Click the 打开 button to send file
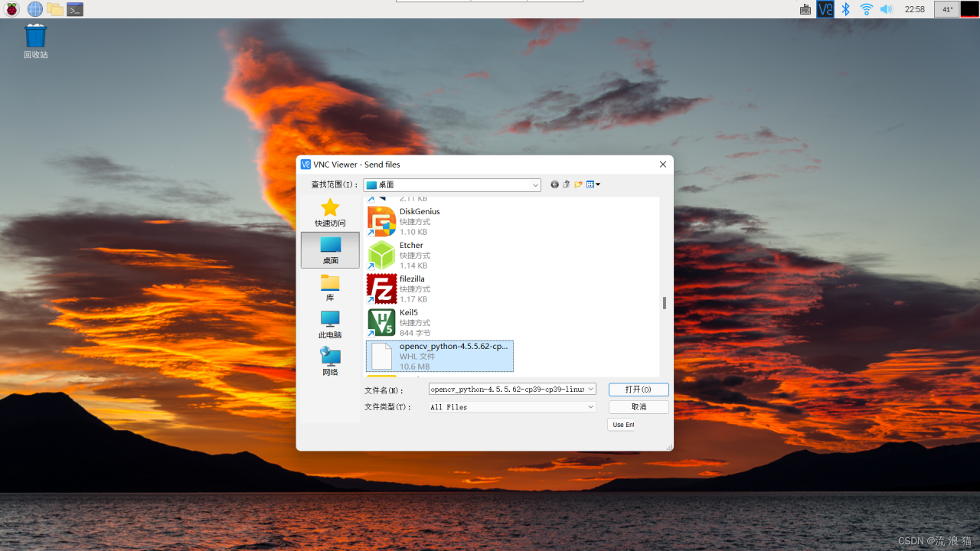The height and width of the screenshot is (551, 980). [x=639, y=390]
